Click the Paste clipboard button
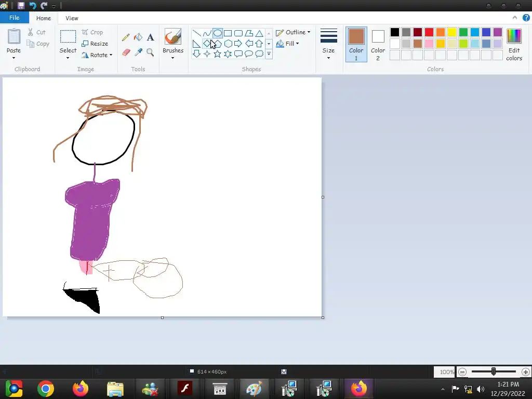This screenshot has width=532, height=399. (14, 41)
